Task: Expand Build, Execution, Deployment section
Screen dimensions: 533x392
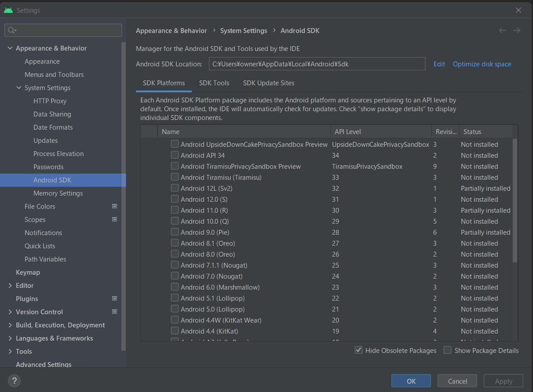Action: click(10, 325)
